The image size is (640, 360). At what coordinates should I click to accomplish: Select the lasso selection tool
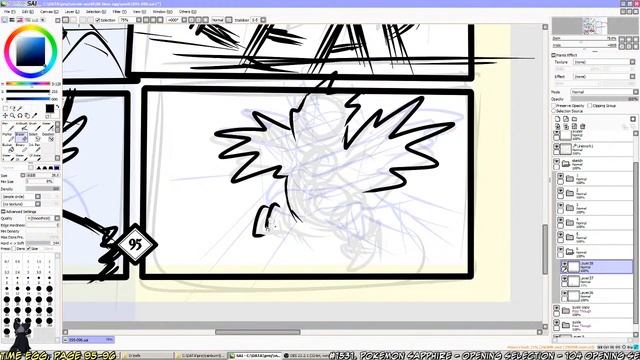[x=13, y=109]
